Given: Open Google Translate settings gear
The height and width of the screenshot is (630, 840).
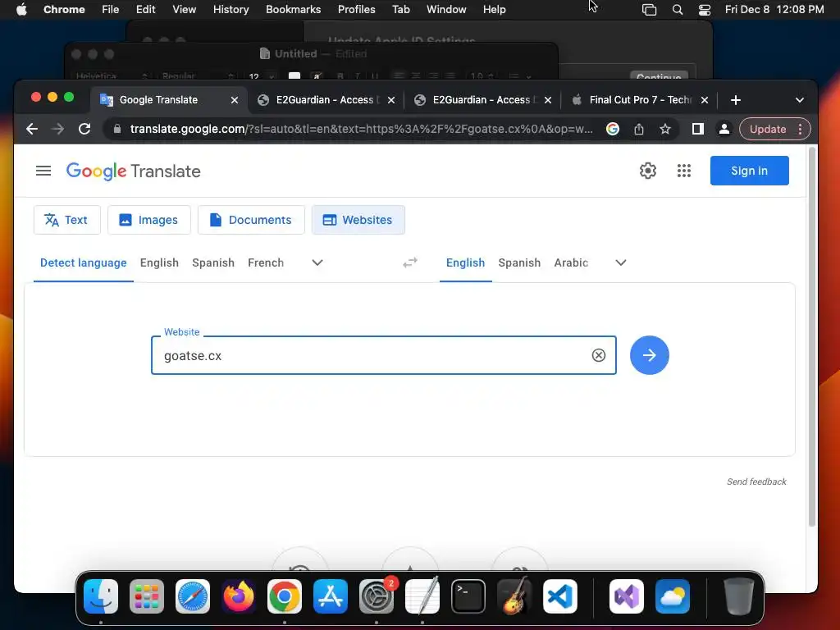Looking at the screenshot, I should (x=648, y=171).
